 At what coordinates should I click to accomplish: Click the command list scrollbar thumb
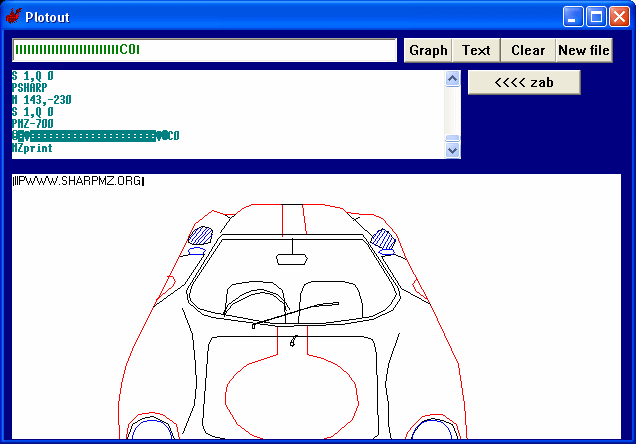[x=452, y=138]
